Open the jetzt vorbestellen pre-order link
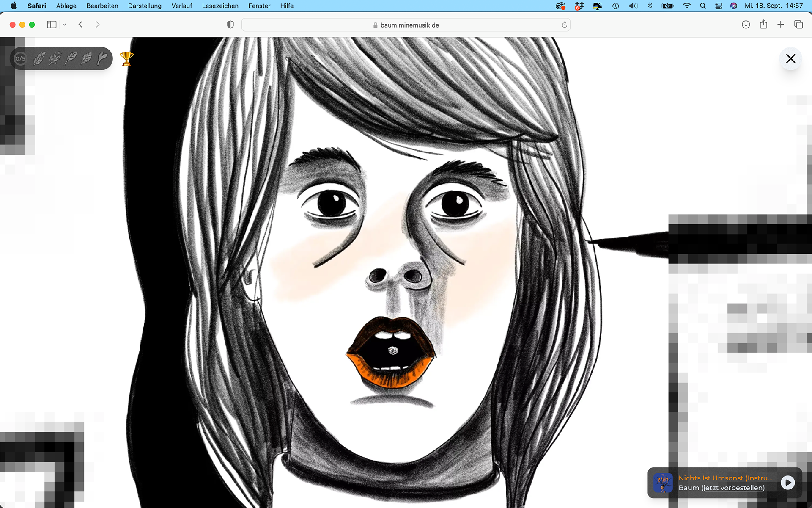 tap(733, 488)
